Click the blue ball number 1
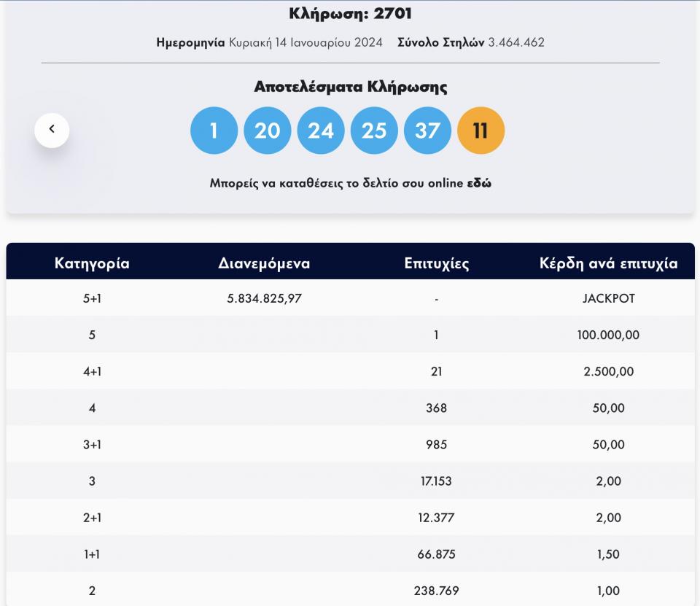Image resolution: width=700 pixels, height=606 pixels. coord(214,131)
